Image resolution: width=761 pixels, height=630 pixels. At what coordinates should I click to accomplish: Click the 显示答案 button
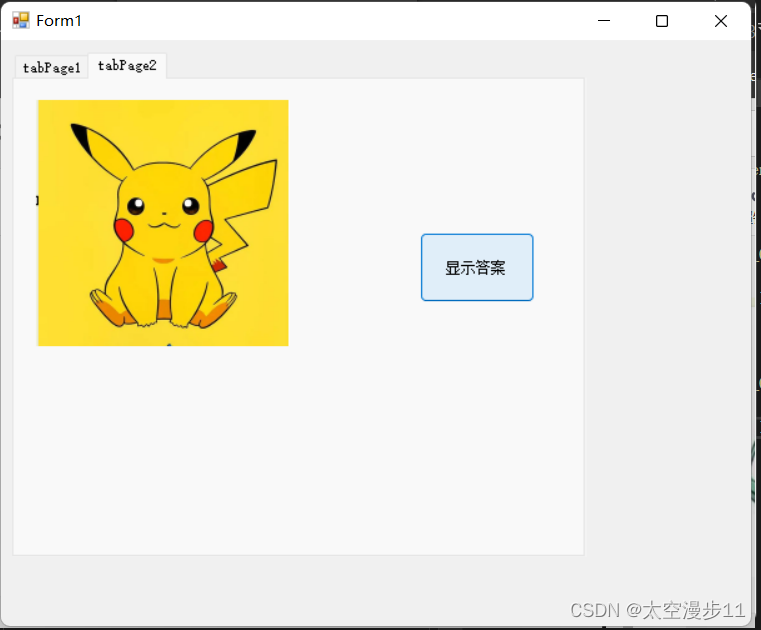pyautogui.click(x=477, y=267)
